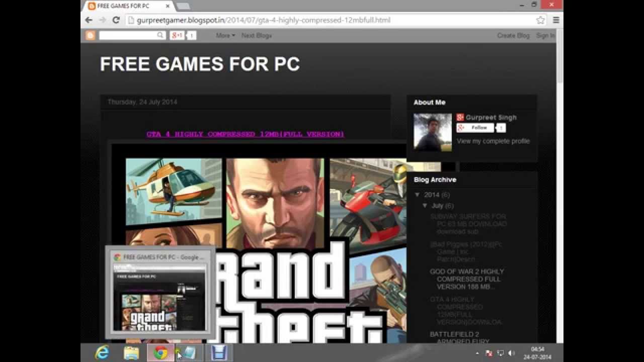Open the More dropdown in Blogger navbar
Image resolution: width=644 pixels, height=362 pixels.
(x=225, y=36)
